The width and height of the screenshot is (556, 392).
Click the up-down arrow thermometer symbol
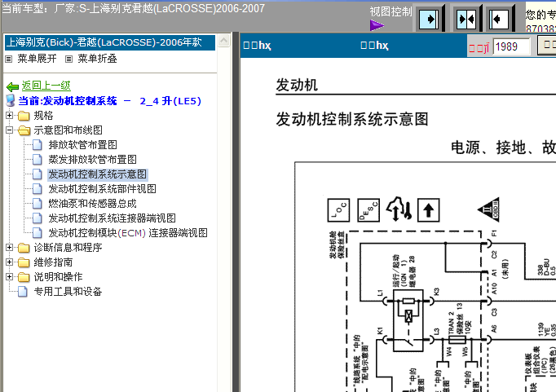399,209
